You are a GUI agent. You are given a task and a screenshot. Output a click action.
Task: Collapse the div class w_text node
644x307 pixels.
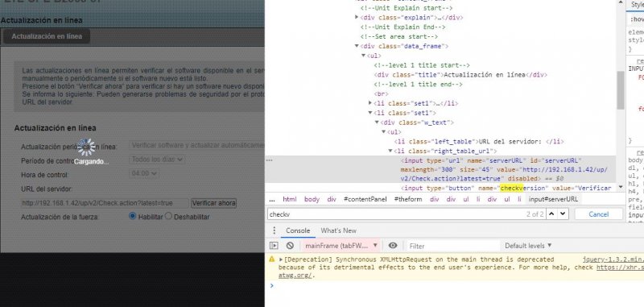(x=377, y=122)
